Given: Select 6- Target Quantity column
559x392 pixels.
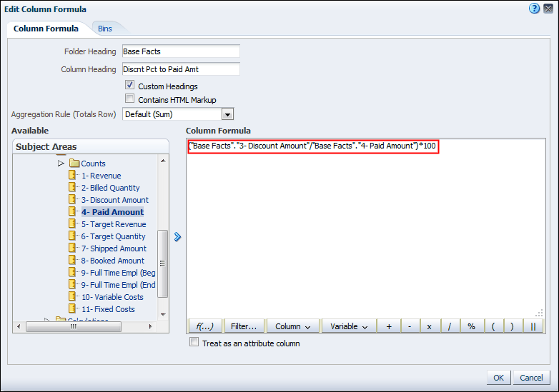Looking at the screenshot, I should pos(114,236).
